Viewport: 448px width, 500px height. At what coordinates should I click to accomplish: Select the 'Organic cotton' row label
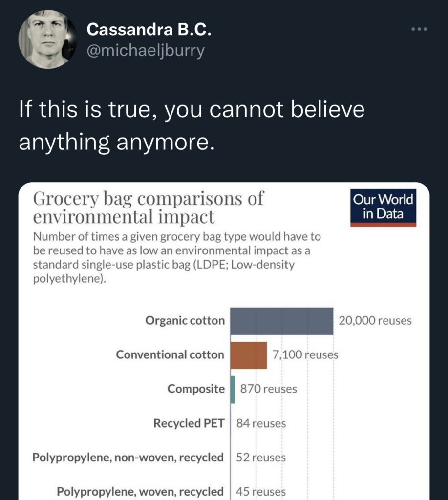tap(185, 321)
